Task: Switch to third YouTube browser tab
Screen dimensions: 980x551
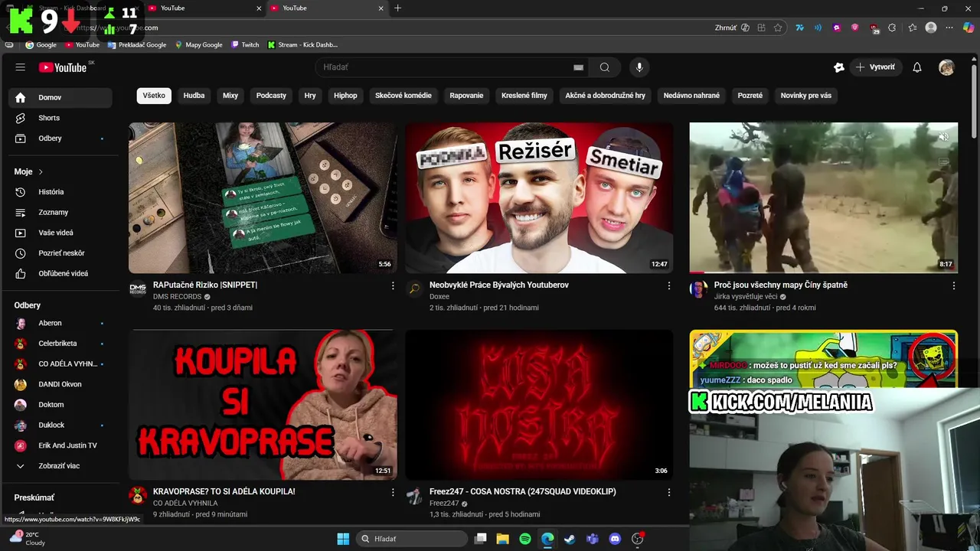Action: pyautogui.click(x=326, y=8)
